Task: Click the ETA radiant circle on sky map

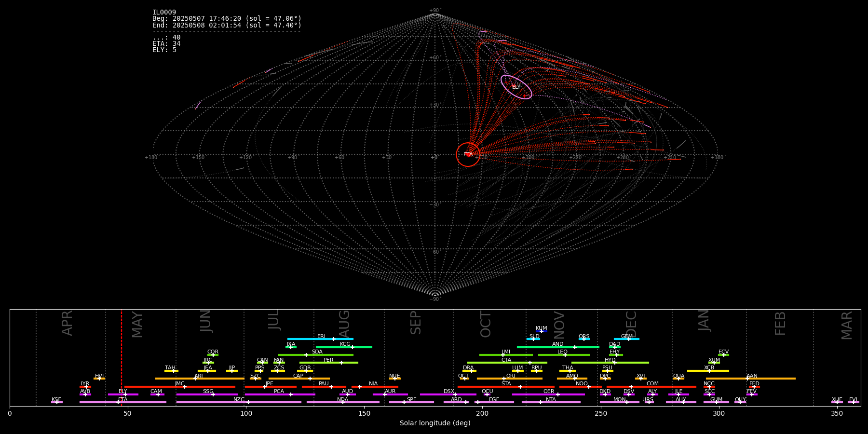Action: [x=468, y=154]
